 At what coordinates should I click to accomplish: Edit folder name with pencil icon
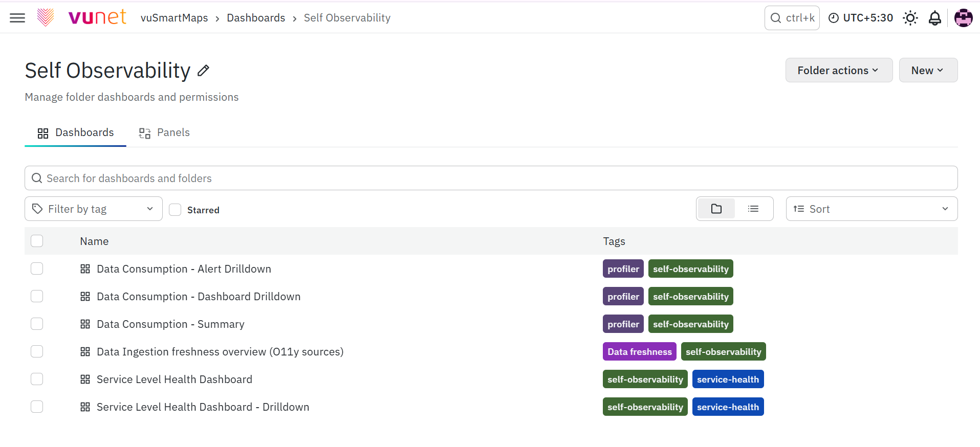pyautogui.click(x=203, y=71)
